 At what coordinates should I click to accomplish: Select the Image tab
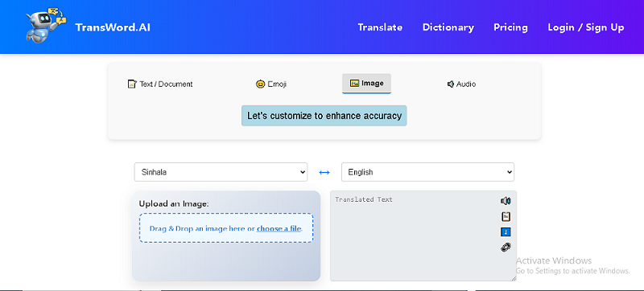[366, 84]
